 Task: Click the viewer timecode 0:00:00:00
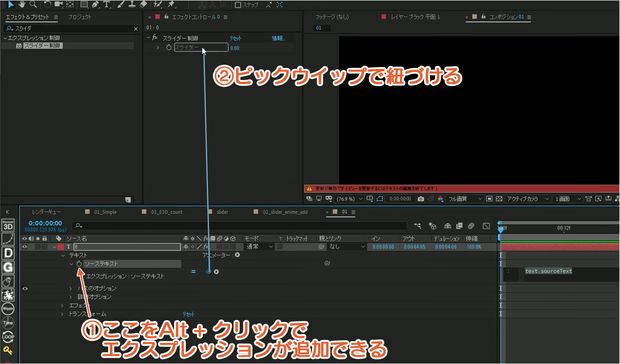pos(400,199)
